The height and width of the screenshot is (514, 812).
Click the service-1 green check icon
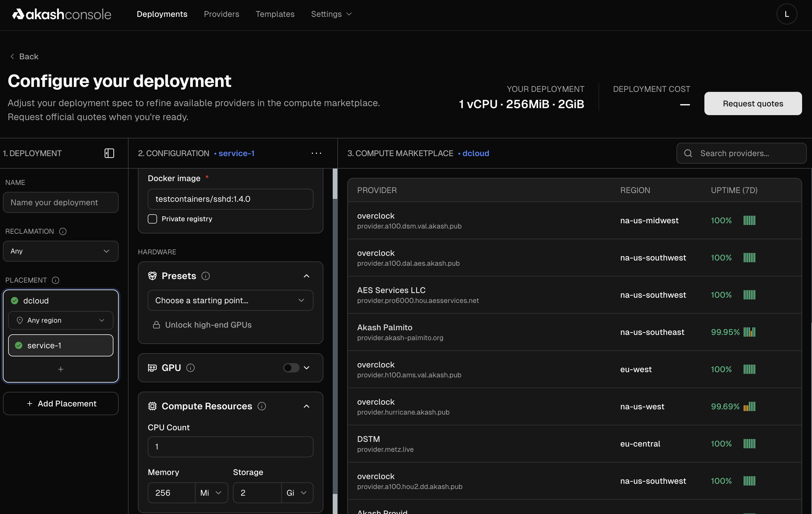coord(19,345)
